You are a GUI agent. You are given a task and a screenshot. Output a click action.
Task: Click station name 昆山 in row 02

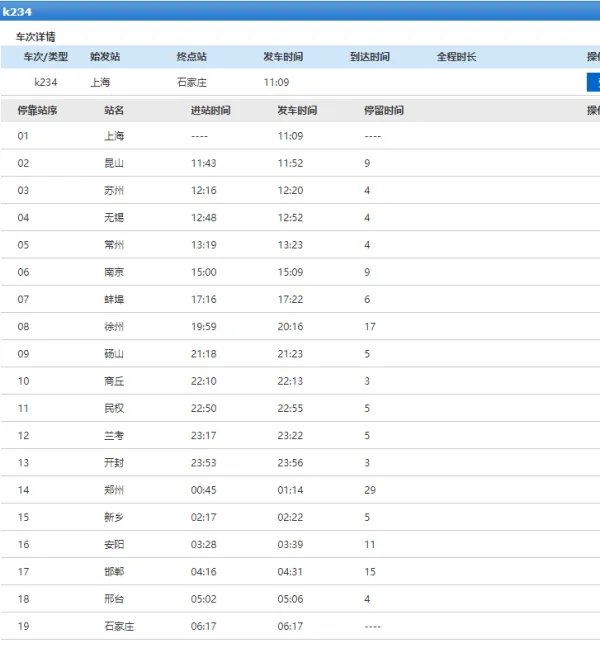[114, 163]
